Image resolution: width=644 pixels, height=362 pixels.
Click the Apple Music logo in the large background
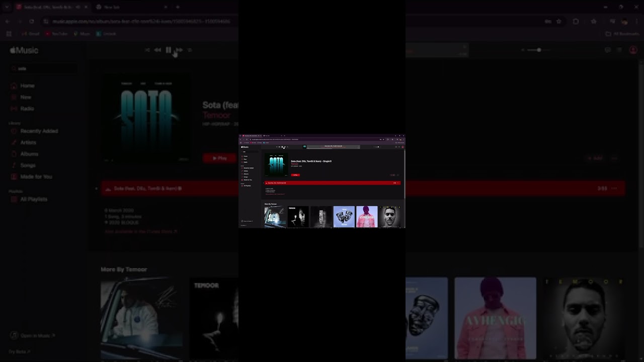(24, 50)
